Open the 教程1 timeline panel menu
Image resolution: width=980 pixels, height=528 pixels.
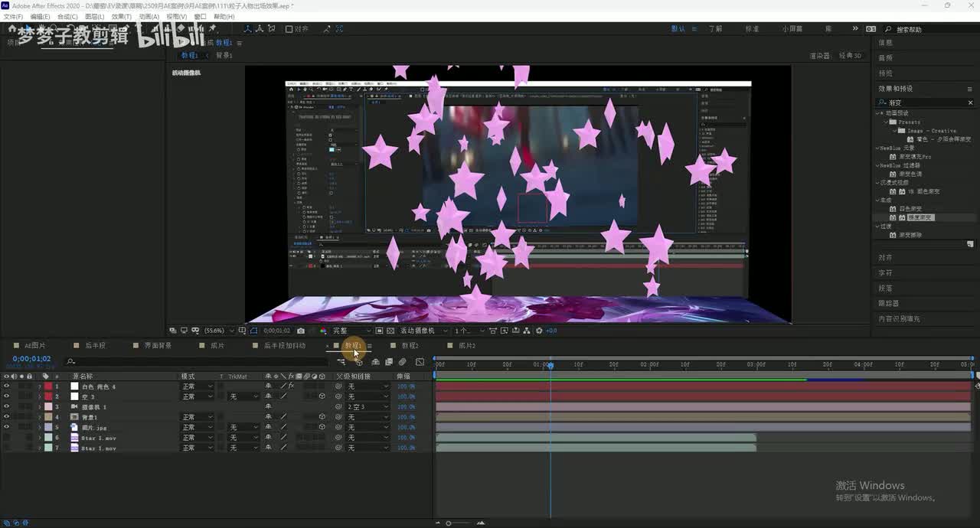[x=369, y=346]
